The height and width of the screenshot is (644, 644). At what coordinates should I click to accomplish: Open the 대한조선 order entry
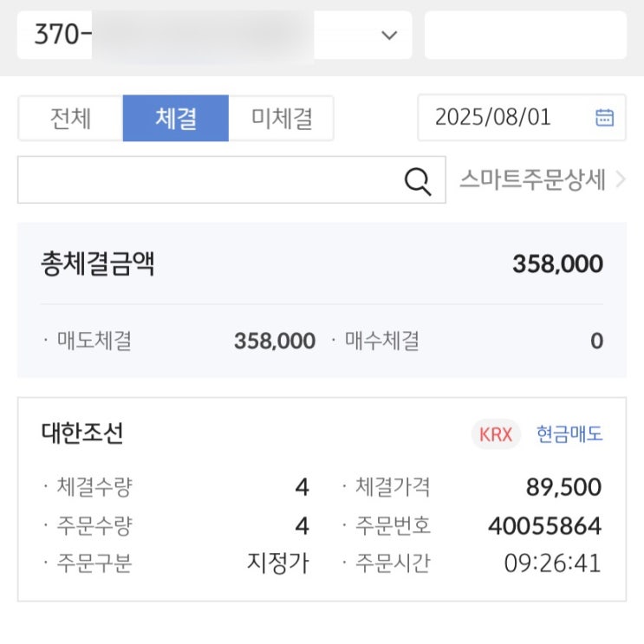(x=82, y=433)
